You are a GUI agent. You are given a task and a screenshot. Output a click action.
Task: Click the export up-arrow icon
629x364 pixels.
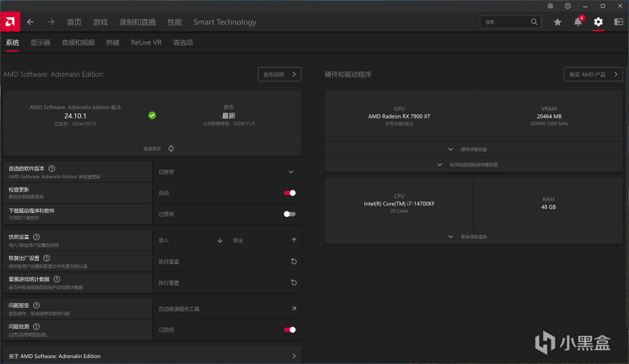[294, 240]
